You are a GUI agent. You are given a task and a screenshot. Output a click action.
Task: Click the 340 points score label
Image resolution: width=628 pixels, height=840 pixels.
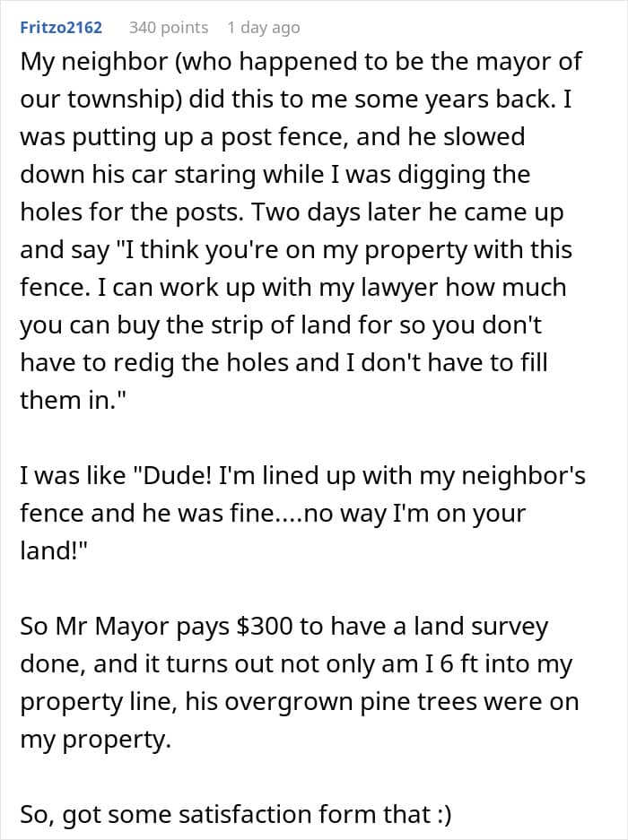(169, 27)
